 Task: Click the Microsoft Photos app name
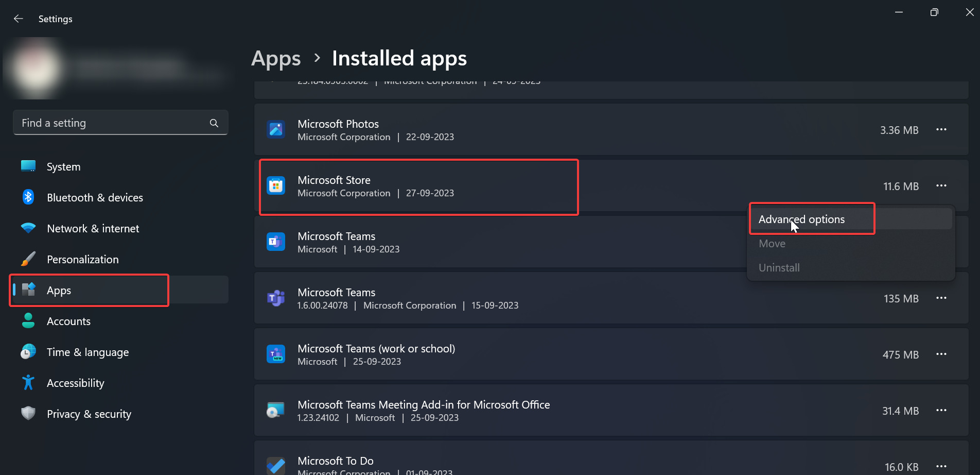338,124
